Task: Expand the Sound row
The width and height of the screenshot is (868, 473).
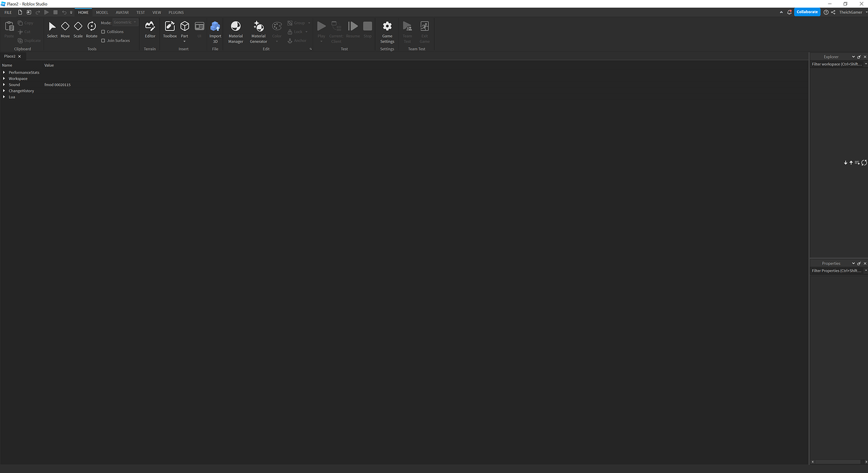Action: (x=4, y=85)
